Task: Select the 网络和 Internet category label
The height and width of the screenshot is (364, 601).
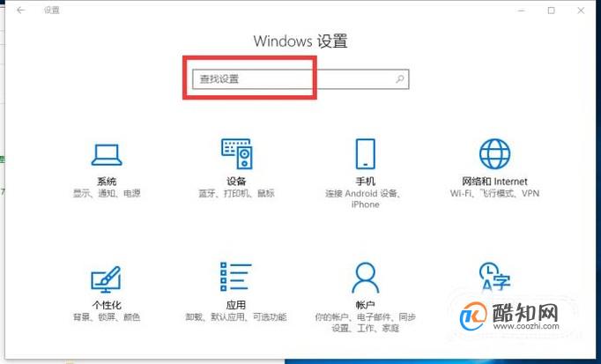Action: 494,182
